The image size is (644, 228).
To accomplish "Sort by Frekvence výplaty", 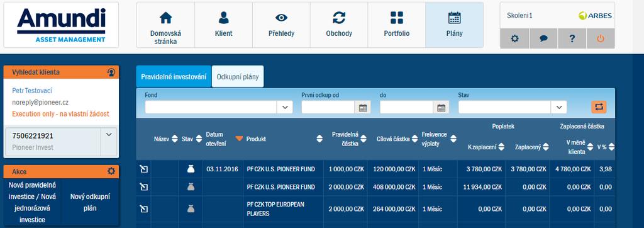I will coord(453,139).
